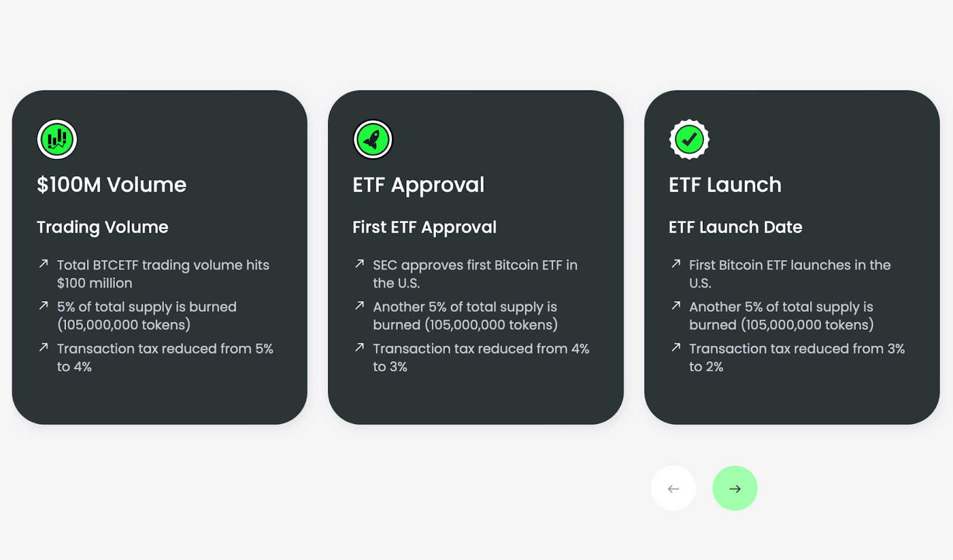Viewport: 953px width, 560px height.
Task: Click the ETF Launch Date subheading
Action: (736, 227)
